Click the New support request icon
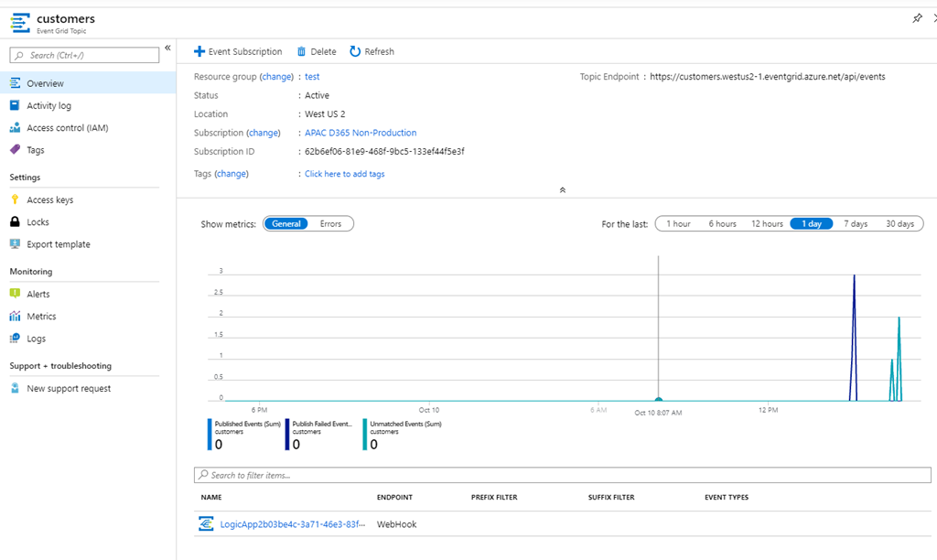This screenshot has height=560, width=937. tap(15, 388)
